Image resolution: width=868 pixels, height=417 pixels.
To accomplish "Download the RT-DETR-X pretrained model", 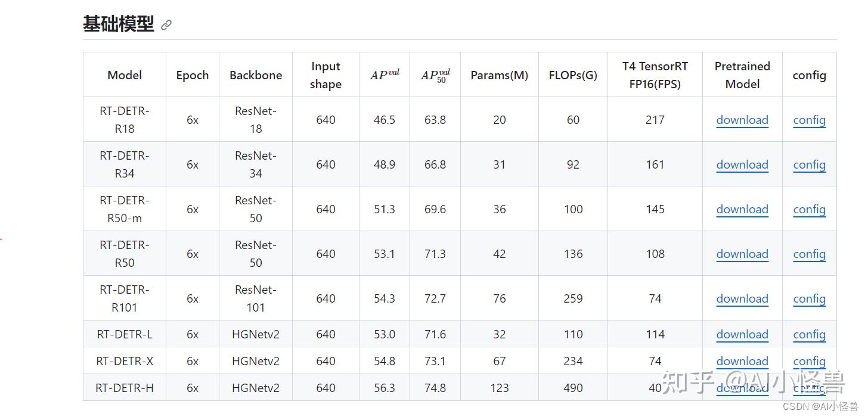I will point(742,361).
